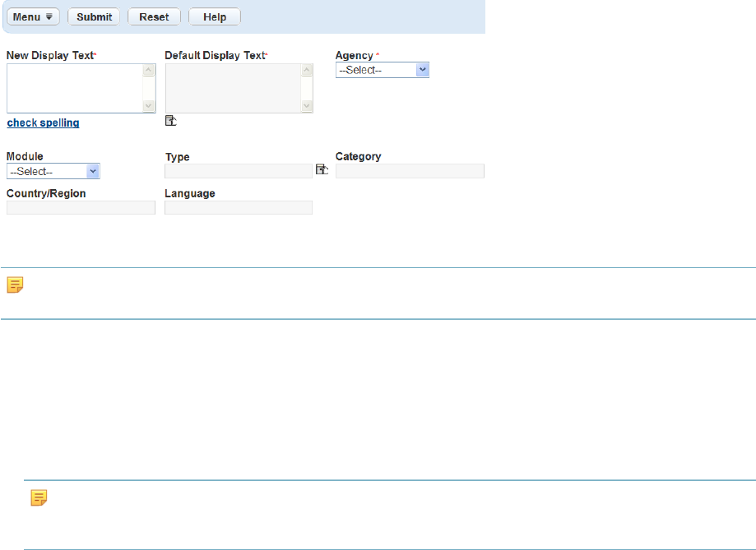Click the Type field
The width and height of the screenshot is (756, 550).
pyautogui.click(x=239, y=171)
